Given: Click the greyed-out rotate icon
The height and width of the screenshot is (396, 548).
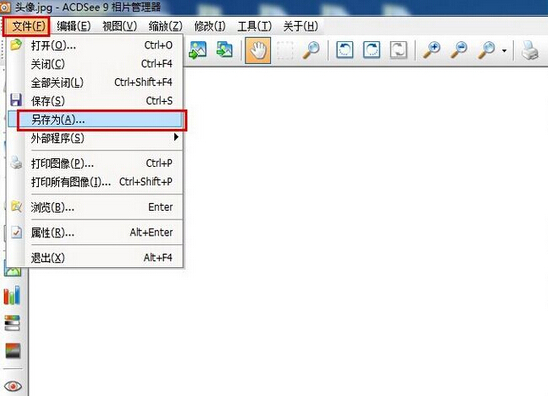Looking at the screenshot, I should 398,50.
